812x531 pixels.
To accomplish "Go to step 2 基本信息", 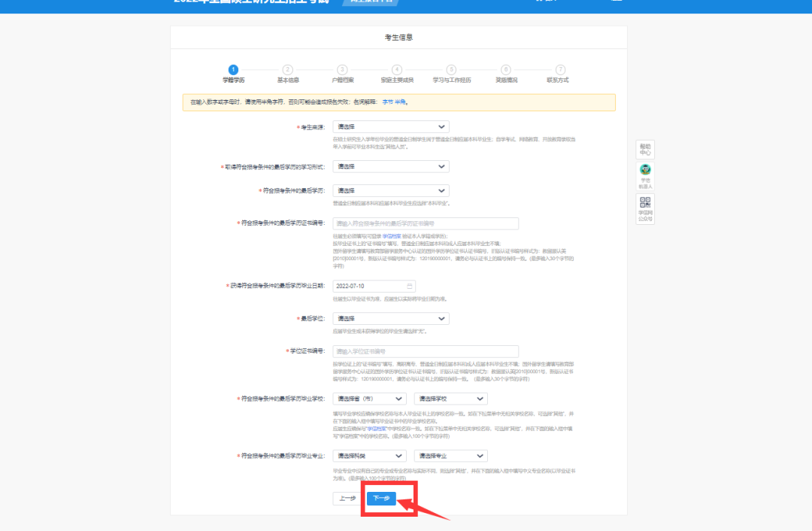I will point(288,74).
